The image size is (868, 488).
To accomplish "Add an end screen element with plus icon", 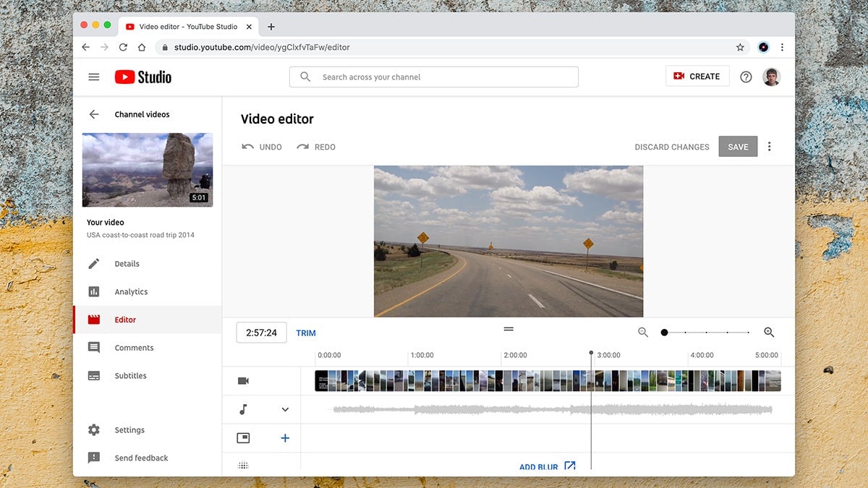I will (285, 438).
